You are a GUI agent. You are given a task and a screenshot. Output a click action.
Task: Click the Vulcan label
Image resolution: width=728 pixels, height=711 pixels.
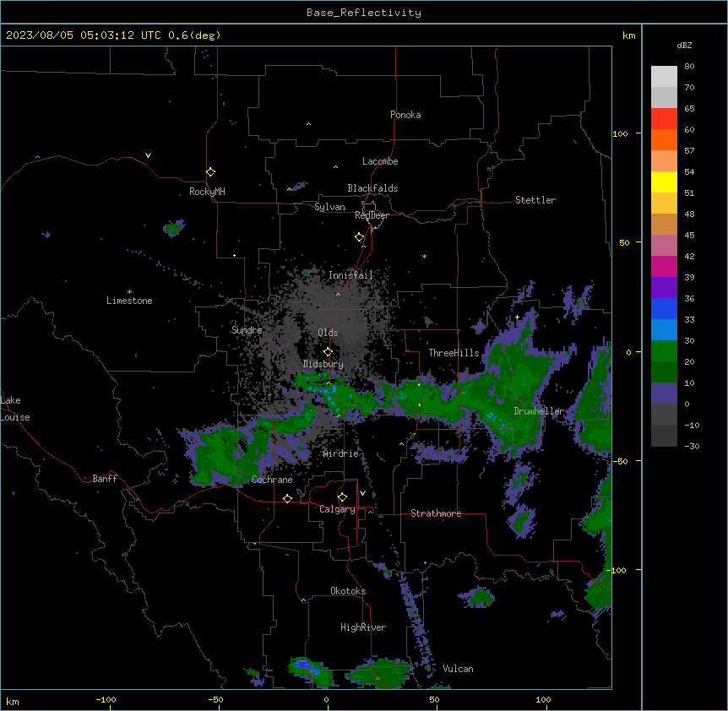pyautogui.click(x=459, y=669)
